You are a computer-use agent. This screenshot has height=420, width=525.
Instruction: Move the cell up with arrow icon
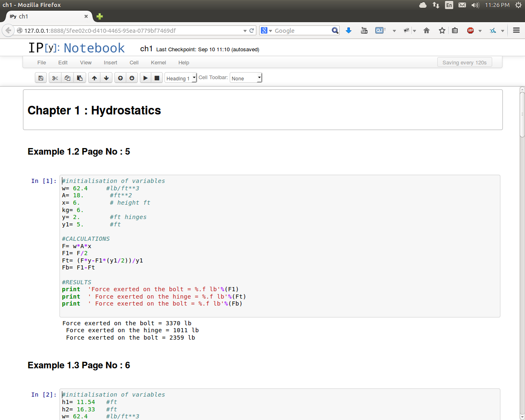tap(94, 78)
